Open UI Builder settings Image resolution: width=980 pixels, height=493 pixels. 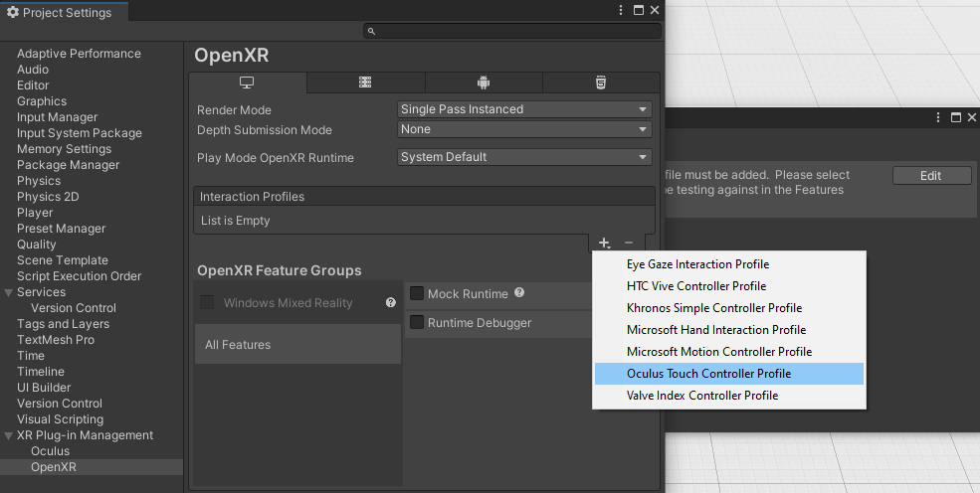pyautogui.click(x=44, y=388)
